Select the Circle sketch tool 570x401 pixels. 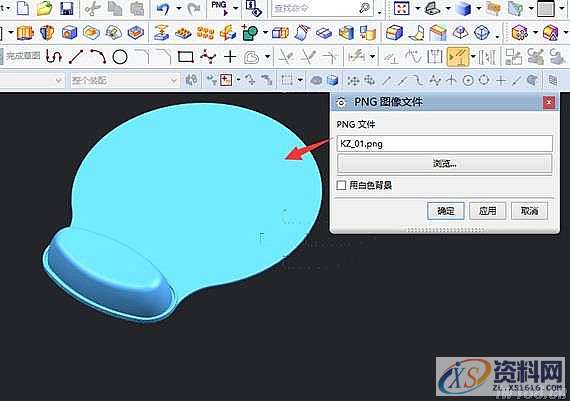120,57
